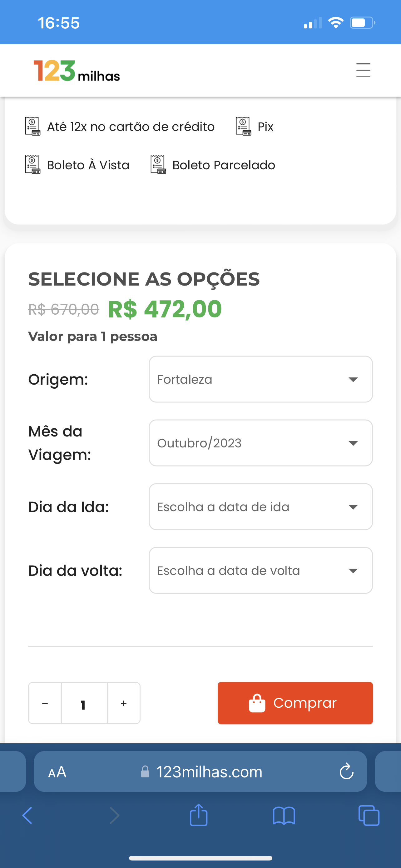401x868 pixels.
Task: Tap the AA reader text-size button
Action: 57,772
